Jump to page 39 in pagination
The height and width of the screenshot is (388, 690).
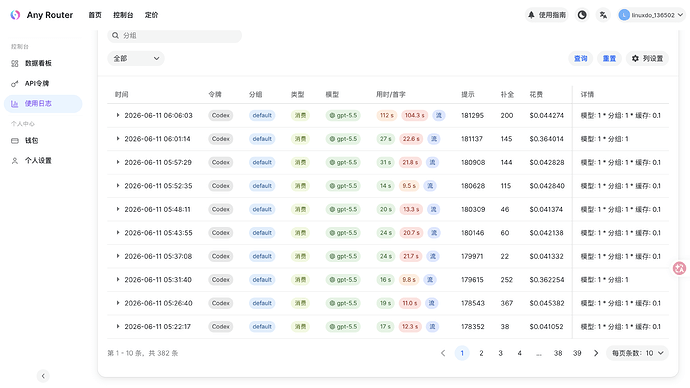click(577, 353)
